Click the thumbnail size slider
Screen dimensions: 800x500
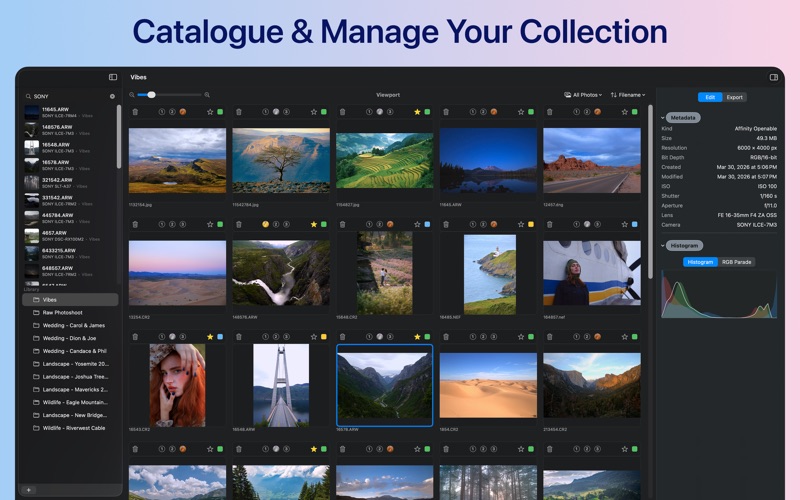pyautogui.click(x=169, y=95)
